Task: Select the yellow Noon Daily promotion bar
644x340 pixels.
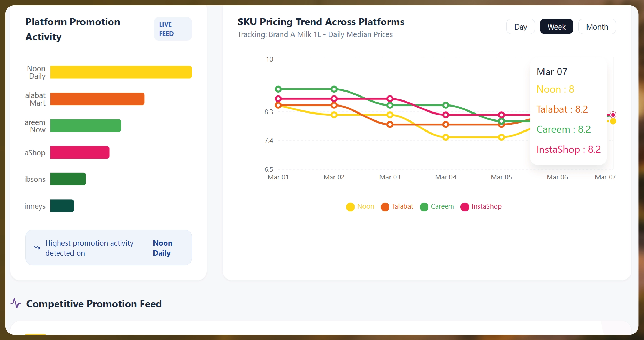Action: 120,72
